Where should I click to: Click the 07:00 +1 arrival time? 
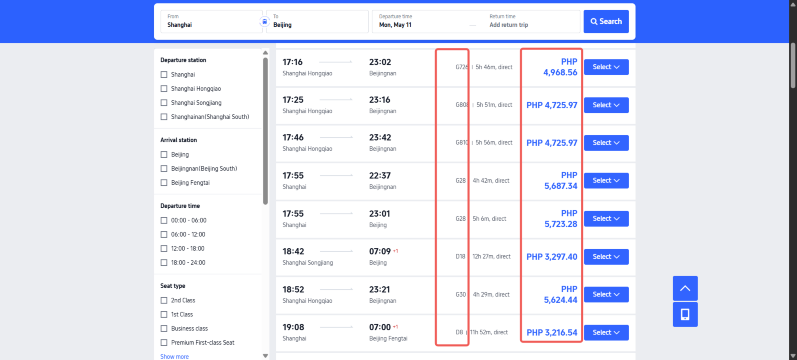click(384, 327)
